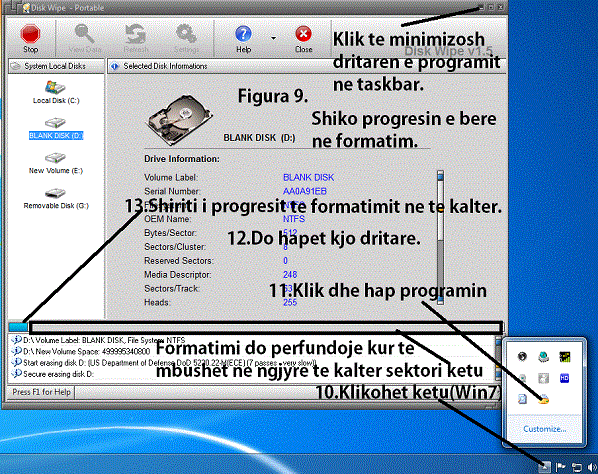
Task: Click the Media Descriptor value 248
Action: [x=290, y=275]
